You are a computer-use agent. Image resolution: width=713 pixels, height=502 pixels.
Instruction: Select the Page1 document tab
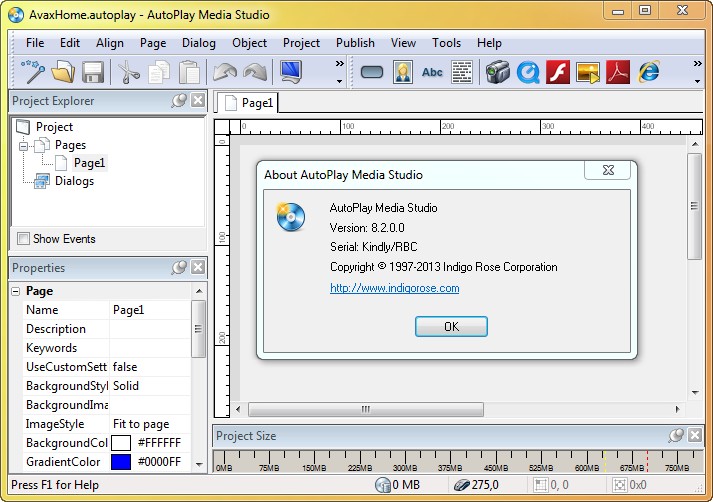click(247, 103)
